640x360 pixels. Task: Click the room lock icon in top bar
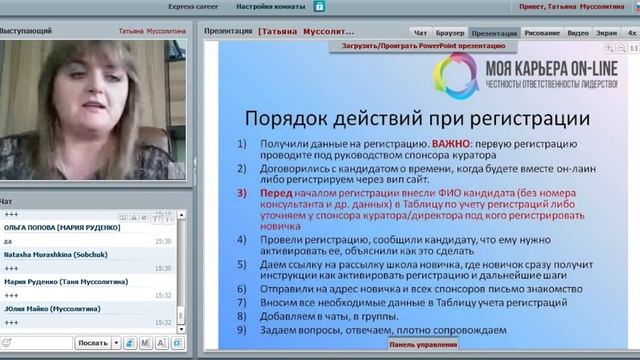pos(319,6)
